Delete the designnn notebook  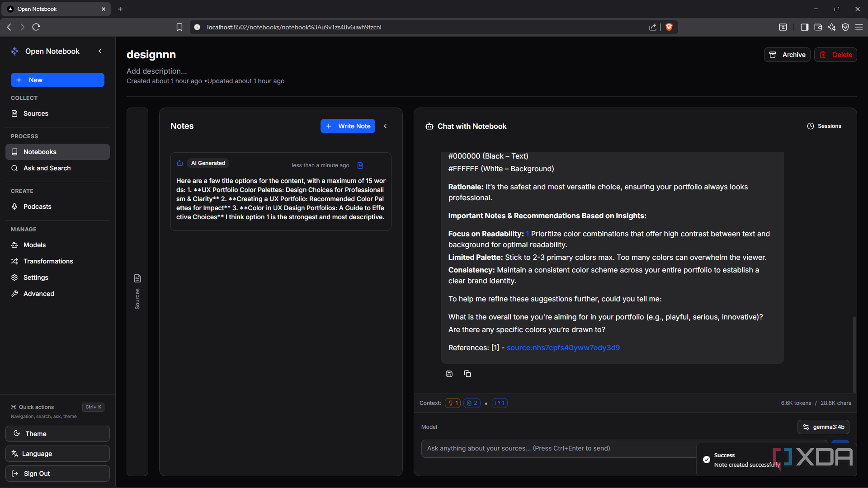835,55
